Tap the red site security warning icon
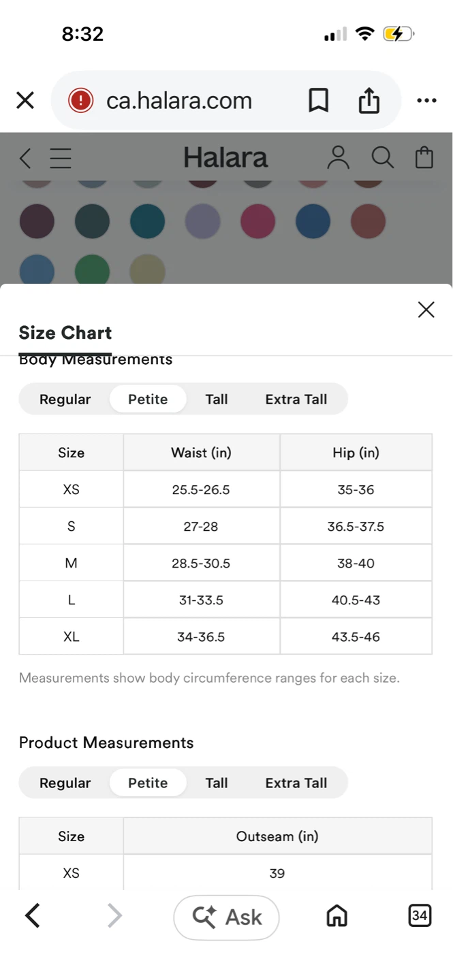This screenshot has height=980, width=453. (80, 101)
